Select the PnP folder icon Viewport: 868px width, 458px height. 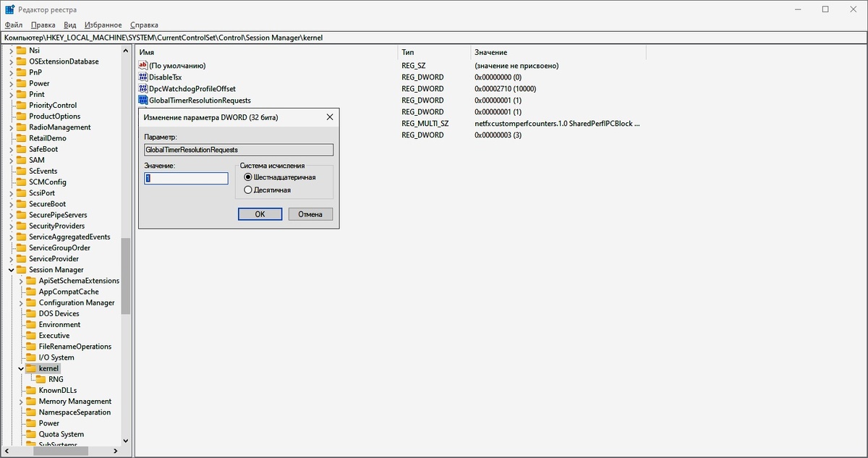21,72
